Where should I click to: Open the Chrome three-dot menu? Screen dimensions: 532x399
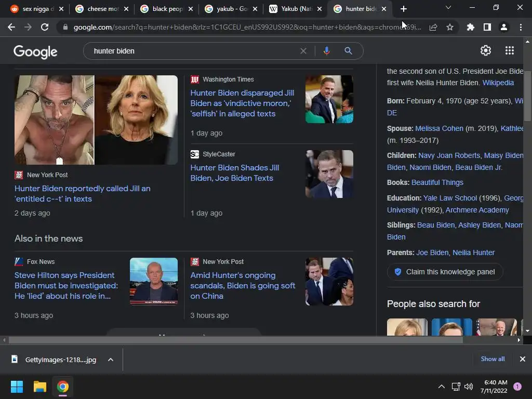[521, 27]
